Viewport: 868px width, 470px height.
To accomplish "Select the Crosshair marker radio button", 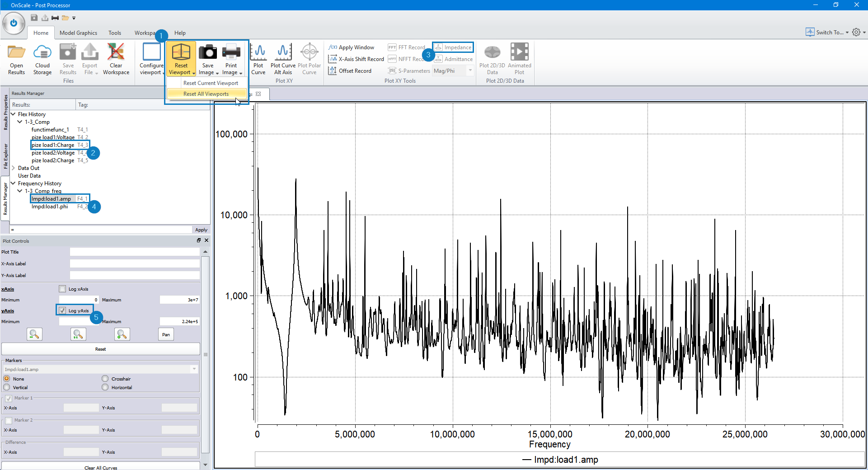I will point(105,379).
